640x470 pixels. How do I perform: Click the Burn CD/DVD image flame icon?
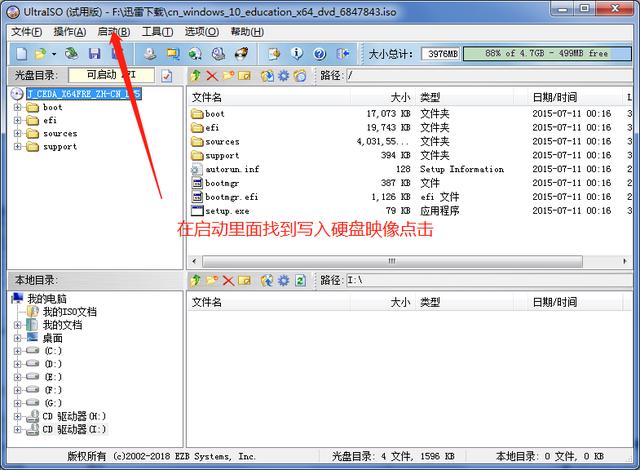coord(241,53)
